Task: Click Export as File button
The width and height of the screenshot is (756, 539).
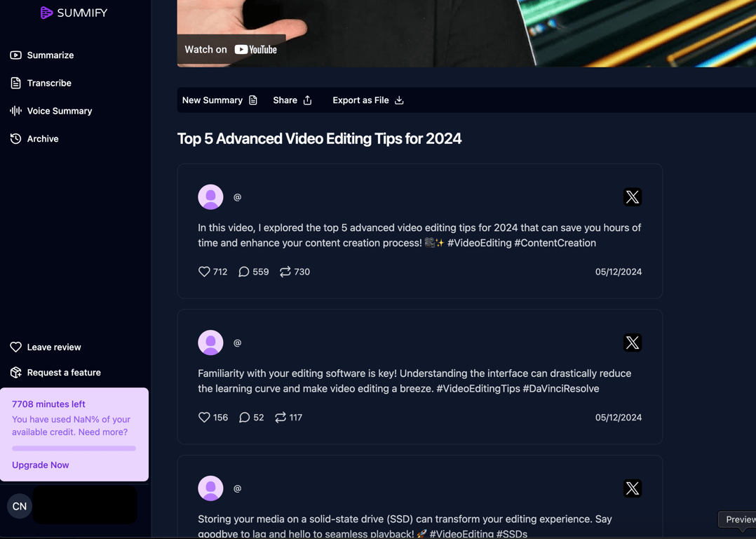Action: pyautogui.click(x=368, y=100)
